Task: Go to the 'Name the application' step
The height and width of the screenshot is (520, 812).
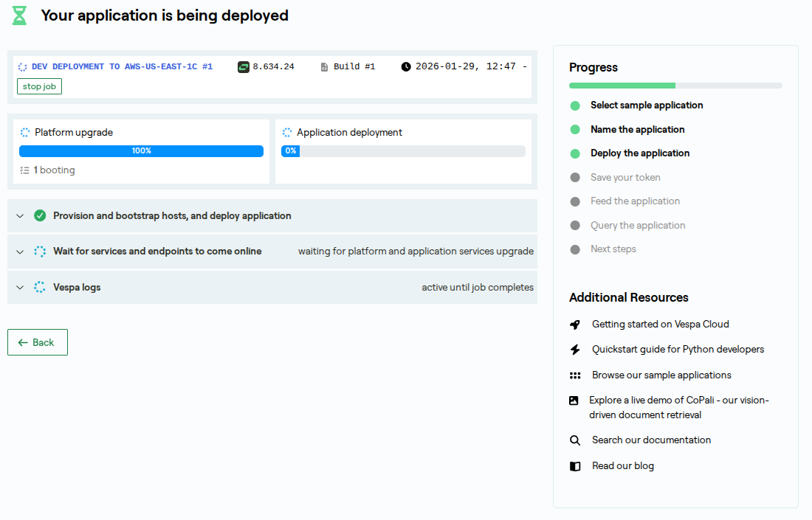Action: click(x=637, y=130)
